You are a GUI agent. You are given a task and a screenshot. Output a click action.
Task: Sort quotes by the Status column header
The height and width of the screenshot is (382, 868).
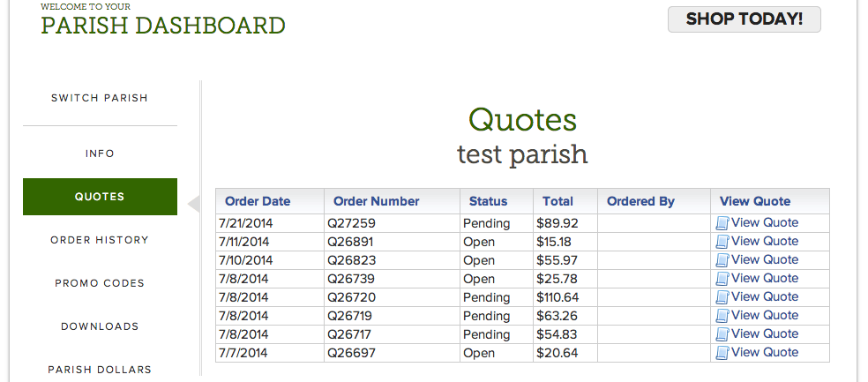pyautogui.click(x=488, y=201)
